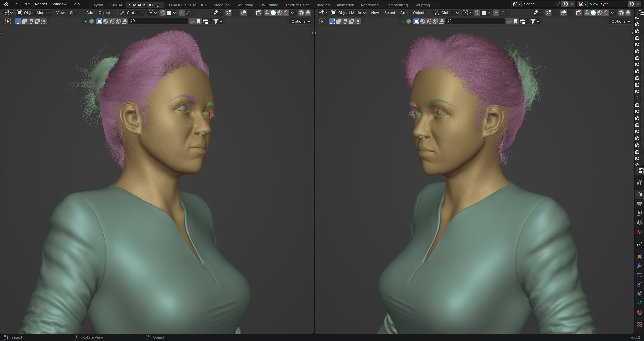
Task: Open the Render properties tab
Action: pyautogui.click(x=639, y=194)
